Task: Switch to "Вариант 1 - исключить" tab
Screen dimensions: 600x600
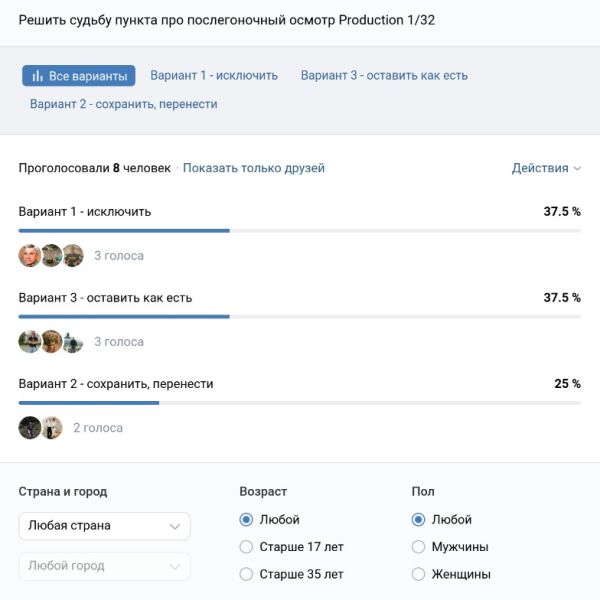Action: click(x=214, y=75)
